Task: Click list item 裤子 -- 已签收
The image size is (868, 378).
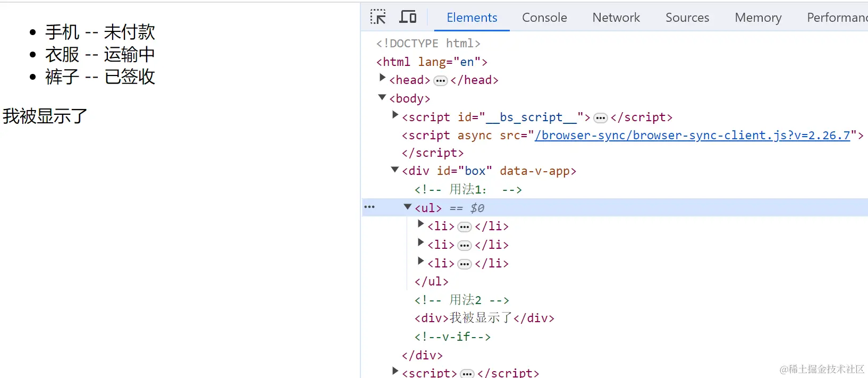Action: 100,77
